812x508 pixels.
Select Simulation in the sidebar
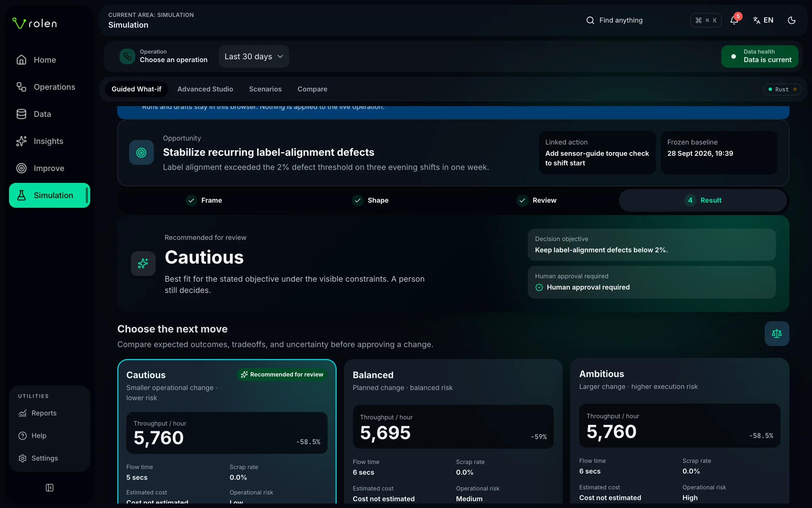(49, 195)
